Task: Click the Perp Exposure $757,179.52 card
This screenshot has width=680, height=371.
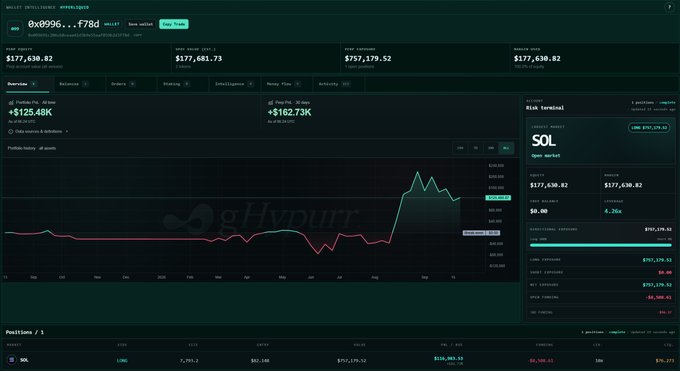Action: (x=425, y=58)
